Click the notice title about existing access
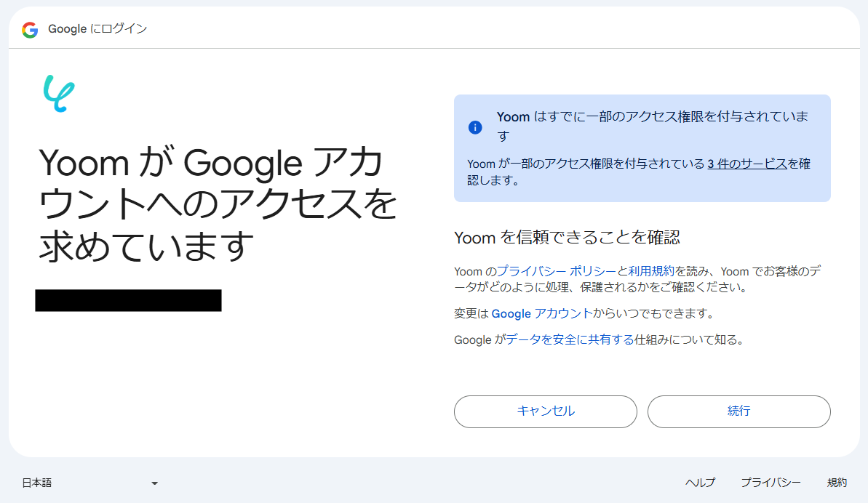 (653, 126)
